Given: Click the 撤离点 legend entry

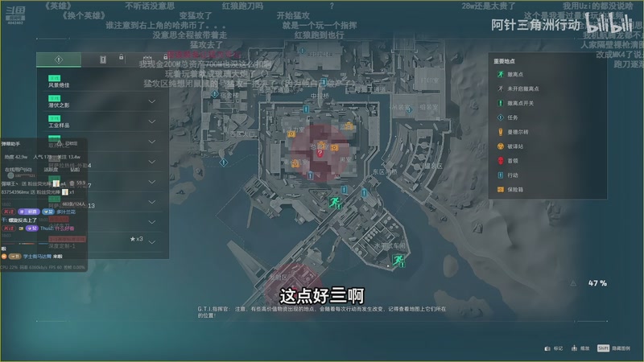Looking at the screenshot, I should (x=510, y=74).
